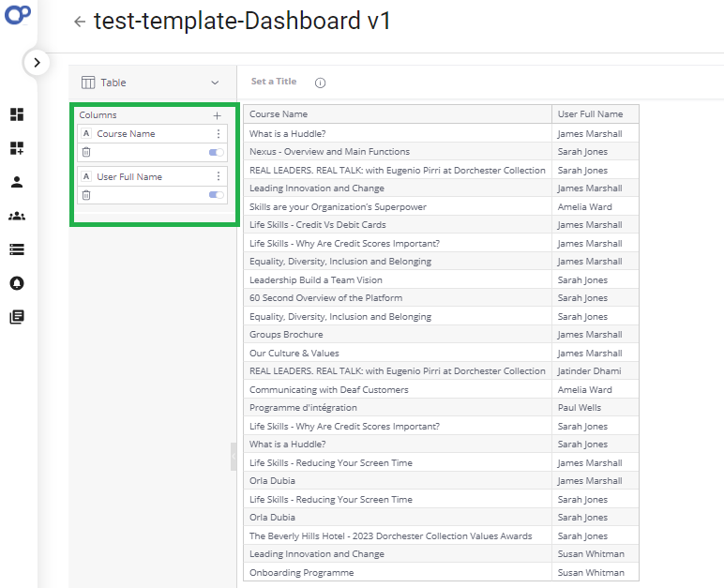Delete the User Full Name column
The width and height of the screenshot is (724, 588).
86,195
